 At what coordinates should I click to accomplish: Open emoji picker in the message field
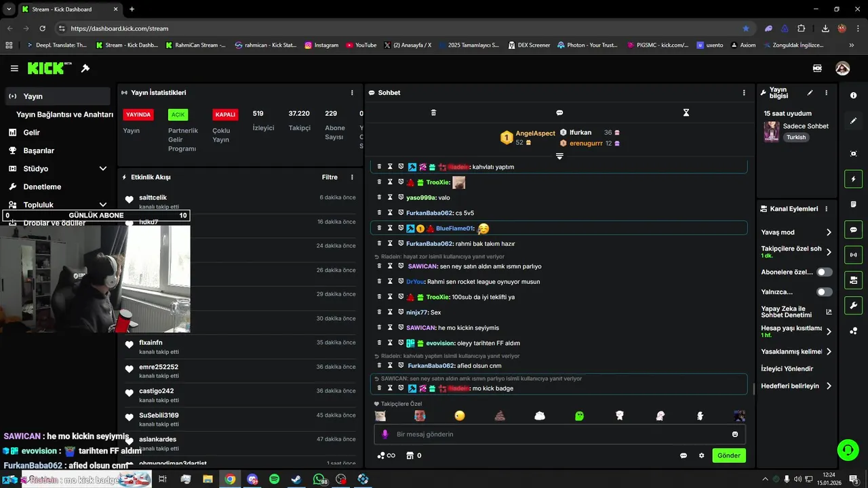coord(735,434)
